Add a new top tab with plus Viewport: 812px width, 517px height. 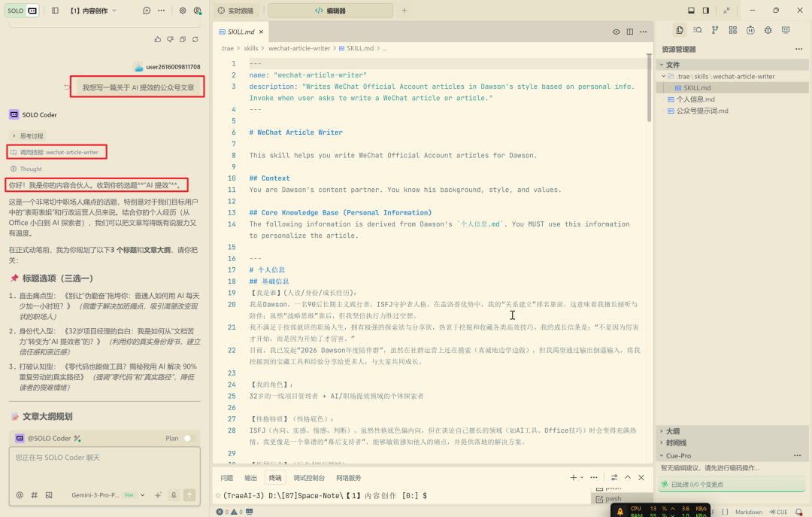[404, 11]
